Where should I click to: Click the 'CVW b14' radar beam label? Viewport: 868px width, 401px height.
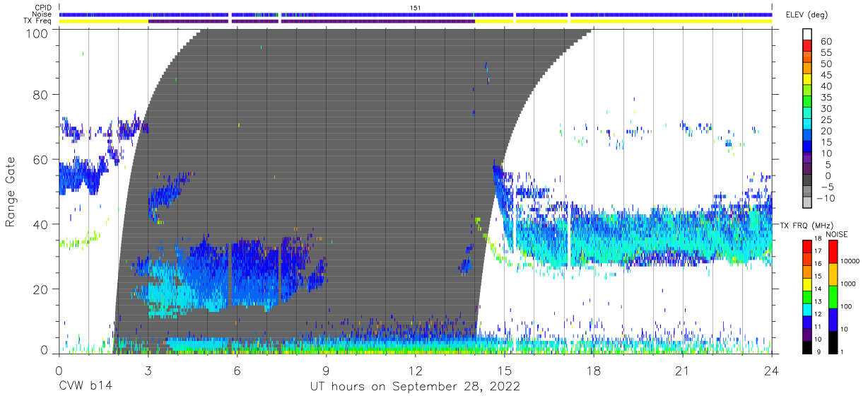pyautogui.click(x=86, y=387)
